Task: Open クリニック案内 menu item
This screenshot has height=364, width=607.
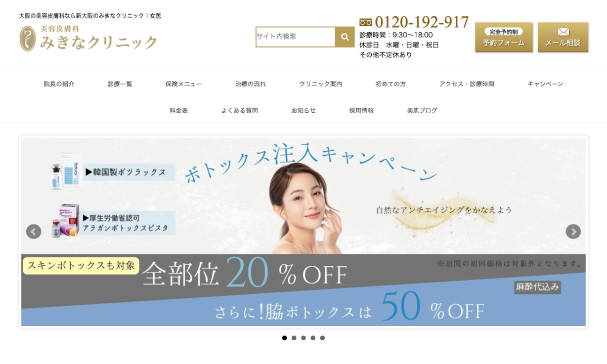Action: 321,84
